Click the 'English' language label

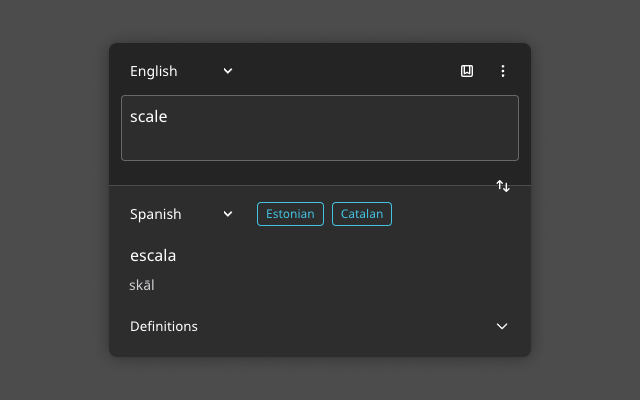point(153,71)
